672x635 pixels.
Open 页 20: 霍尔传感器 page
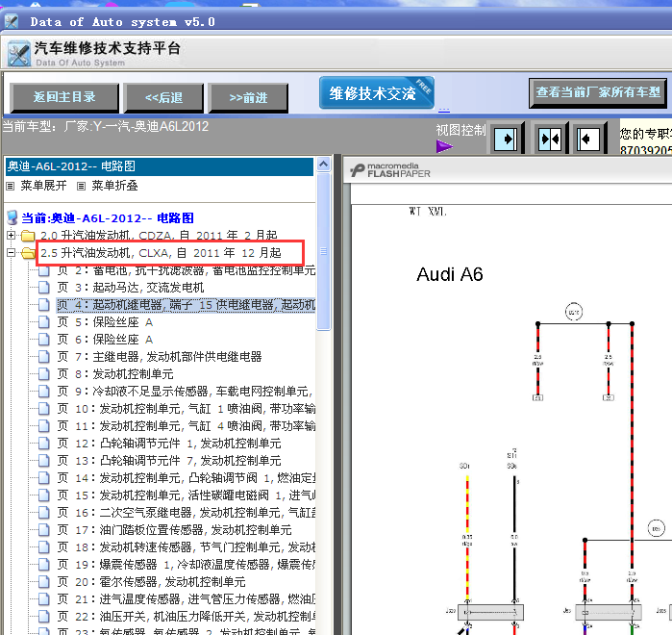tap(151, 582)
